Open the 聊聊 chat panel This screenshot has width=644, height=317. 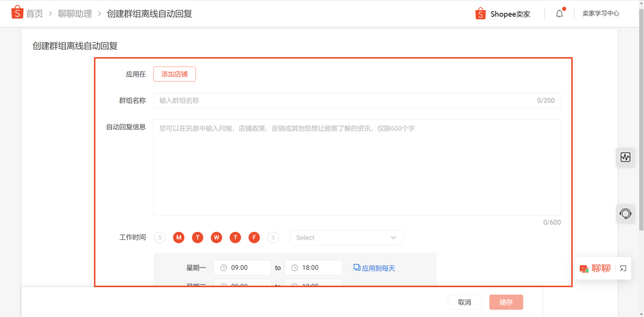(595, 268)
